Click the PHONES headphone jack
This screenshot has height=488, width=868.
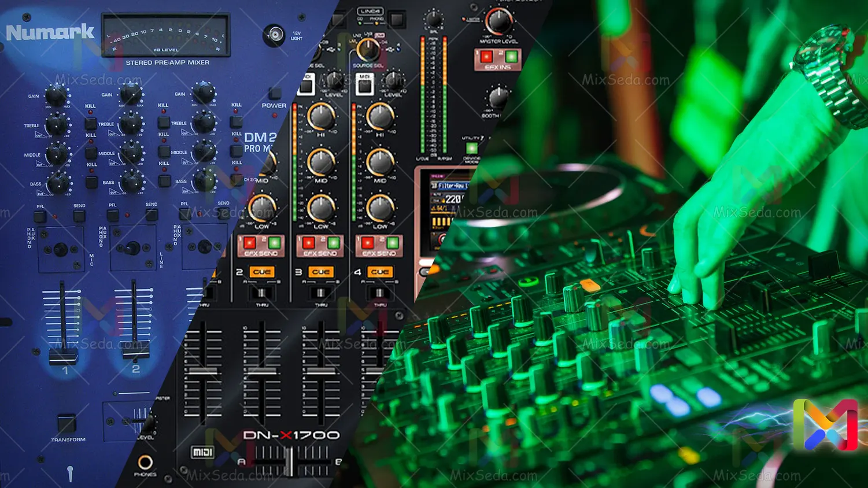point(145,462)
